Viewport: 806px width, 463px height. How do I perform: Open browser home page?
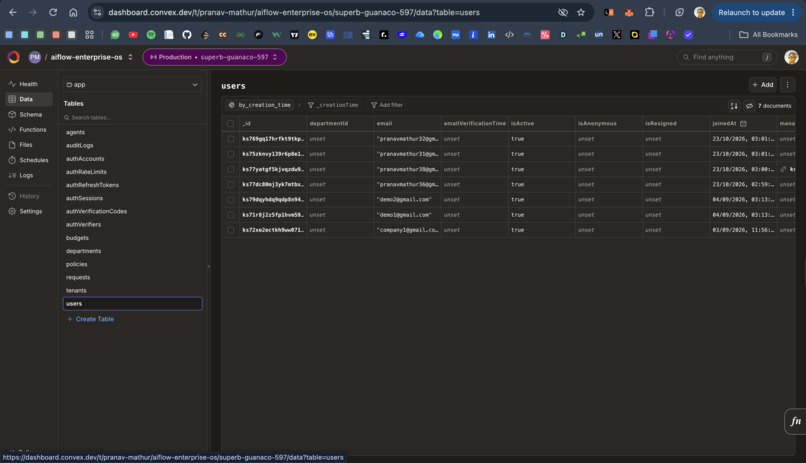73,12
